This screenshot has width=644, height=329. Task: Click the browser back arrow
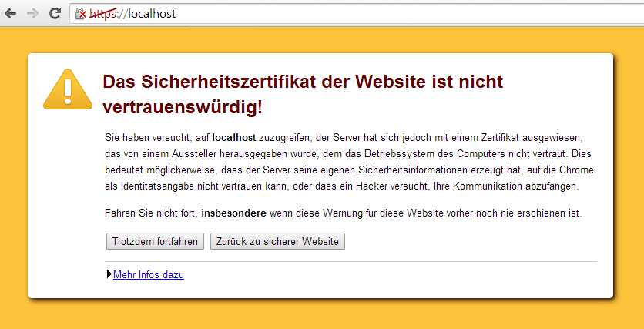(x=11, y=13)
